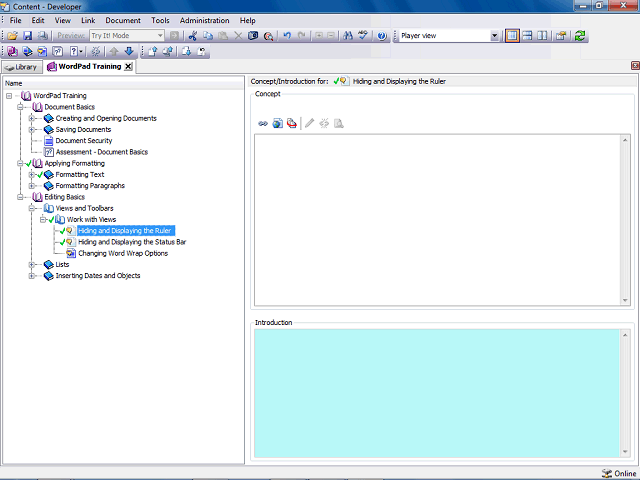Viewport: 640px width, 480px height.
Task: Click the Redo arrow icon
Action: [x=302, y=36]
